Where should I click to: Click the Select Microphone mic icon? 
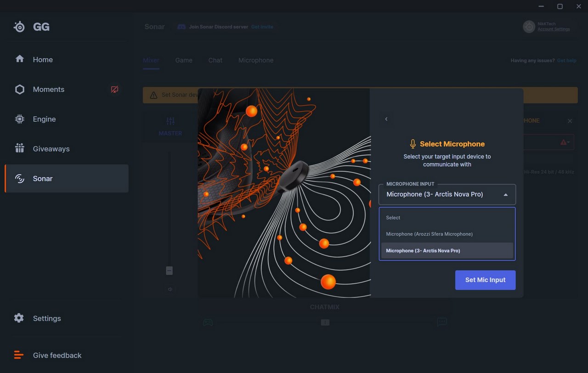(x=413, y=144)
